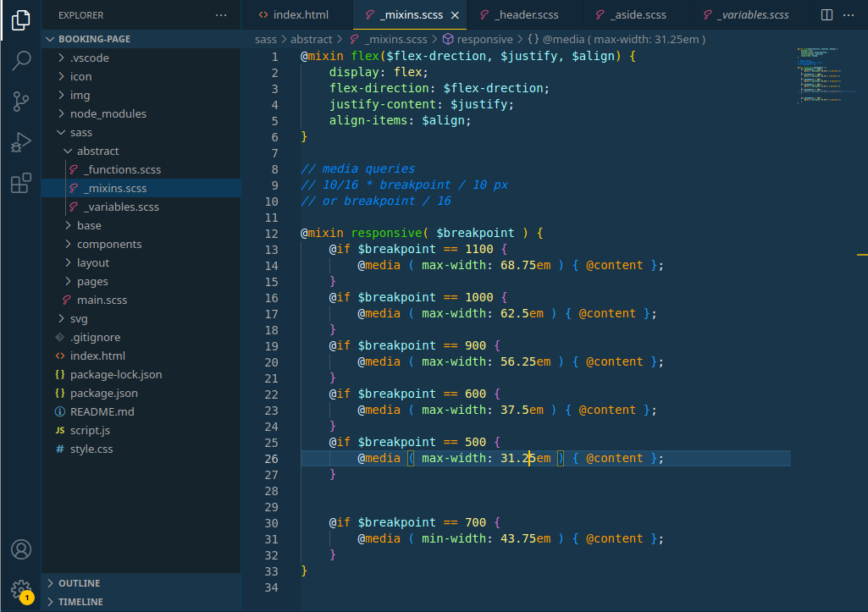Open the Explorer Views and More Actions menu
This screenshot has width=868, height=612.
[x=221, y=15]
